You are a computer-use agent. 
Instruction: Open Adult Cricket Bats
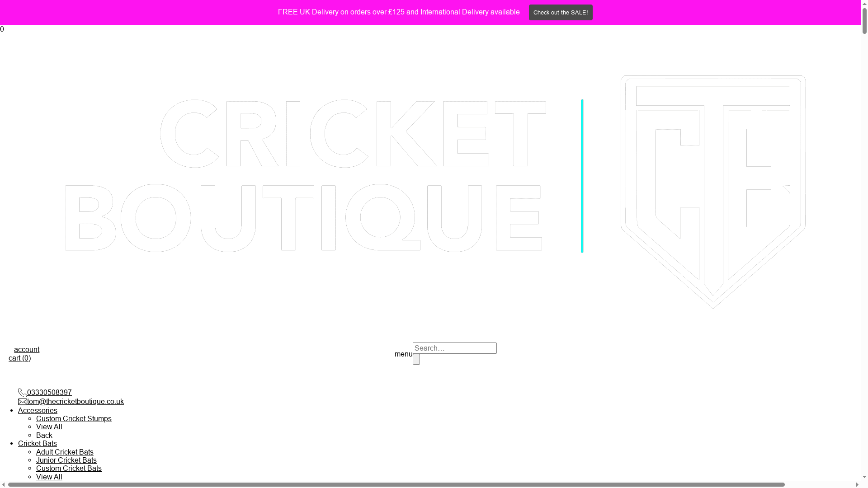65,452
